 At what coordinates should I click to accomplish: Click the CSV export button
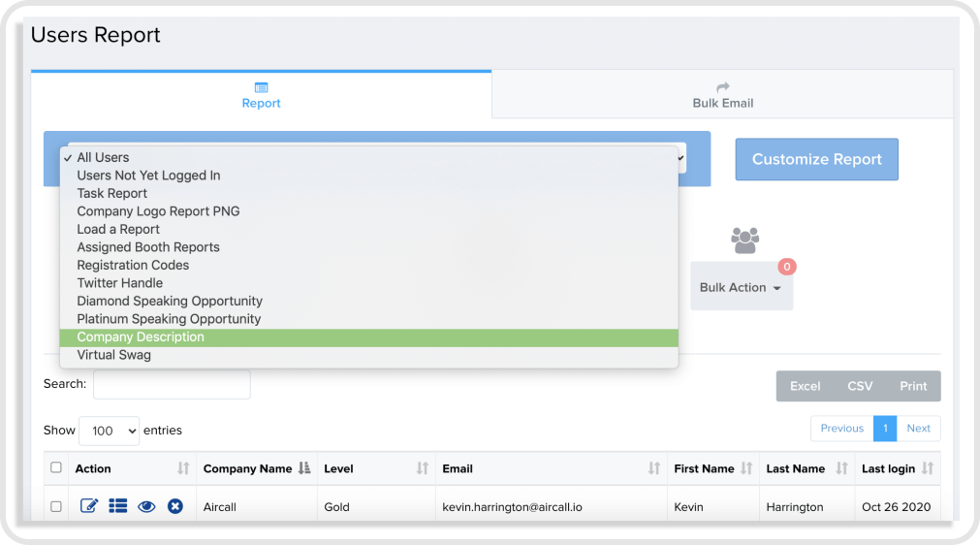tap(860, 386)
